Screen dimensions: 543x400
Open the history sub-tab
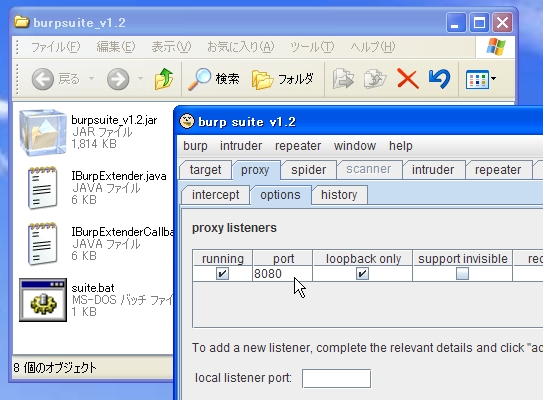tap(339, 195)
